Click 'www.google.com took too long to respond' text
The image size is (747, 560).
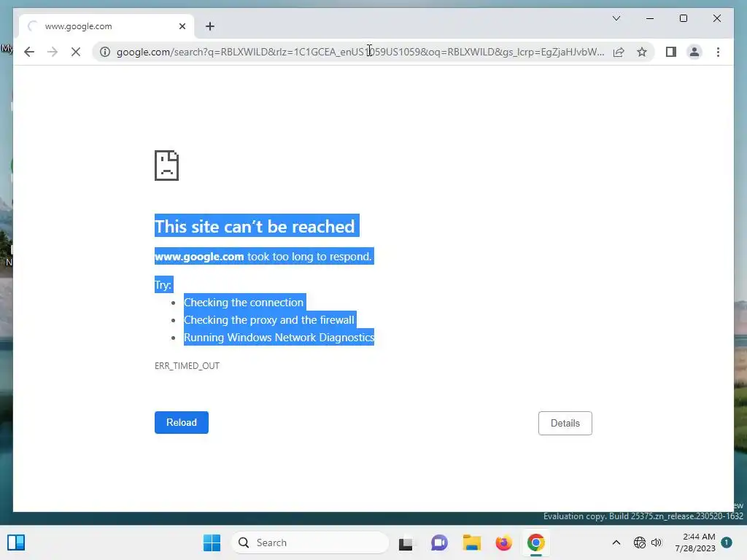(x=263, y=256)
